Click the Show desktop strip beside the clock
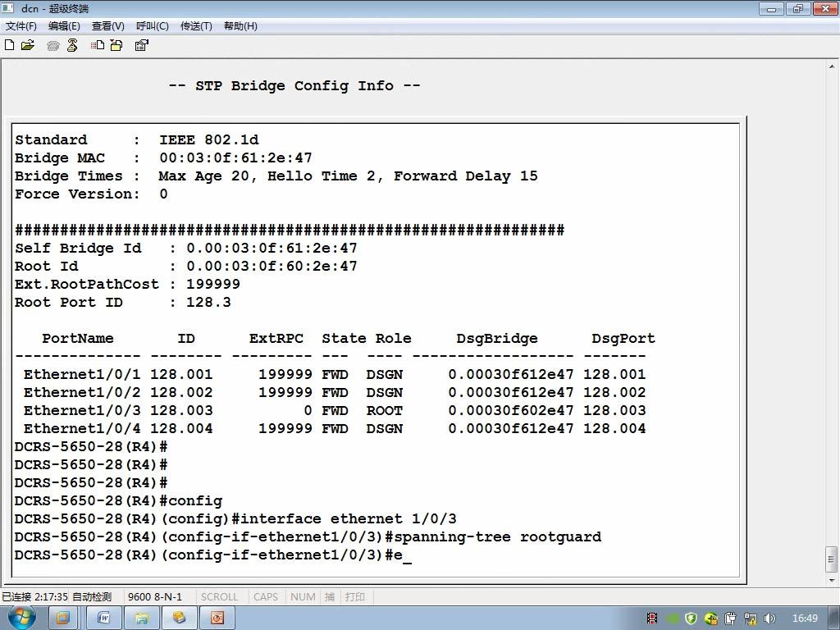This screenshot has height=630, width=840. (834, 619)
